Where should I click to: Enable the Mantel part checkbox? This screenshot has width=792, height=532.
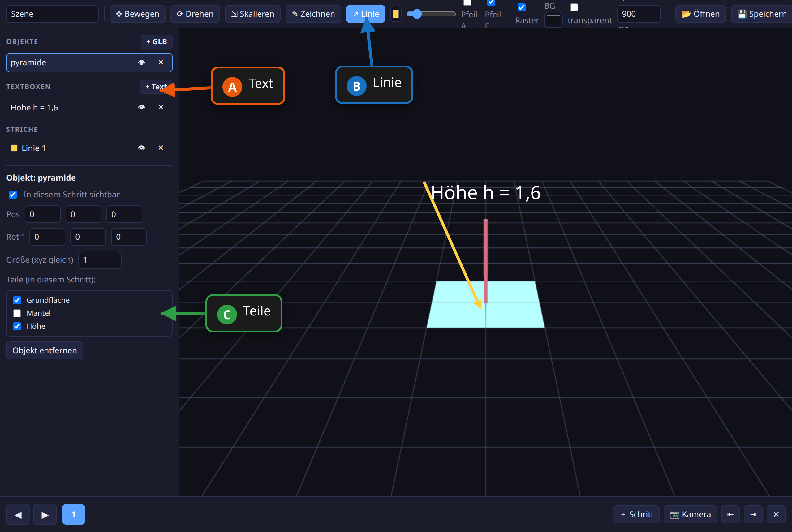click(17, 313)
